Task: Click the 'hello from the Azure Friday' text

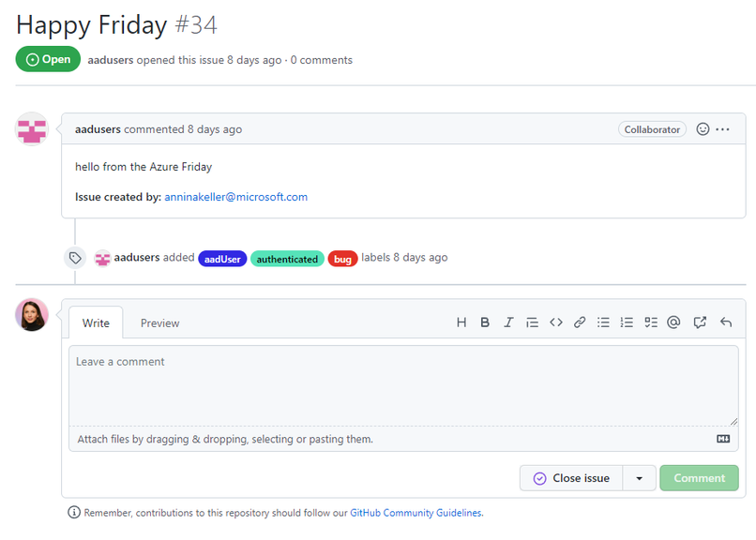Action: point(144,167)
